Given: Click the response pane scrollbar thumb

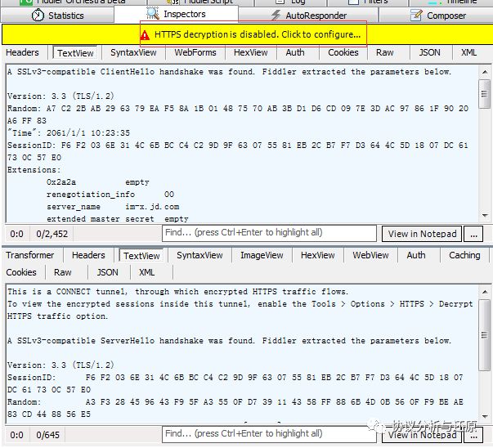Looking at the screenshot, I should click(x=484, y=335).
